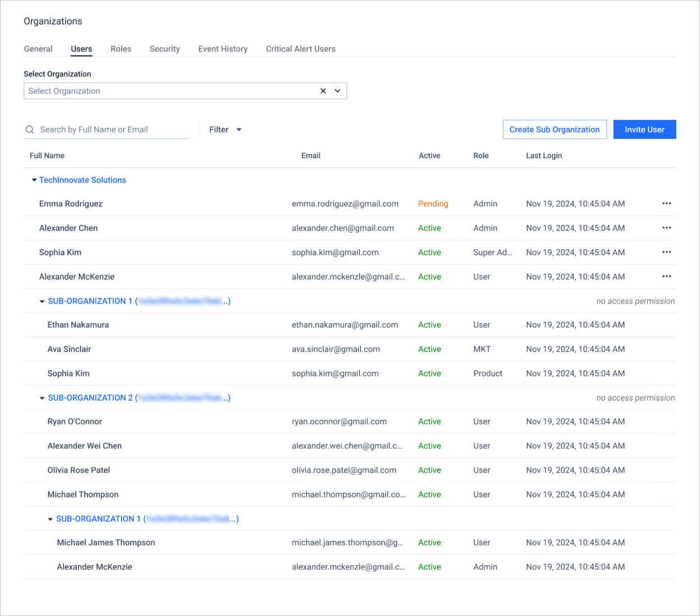
Task: Open the Critical Alert Users tab
Action: pos(300,49)
